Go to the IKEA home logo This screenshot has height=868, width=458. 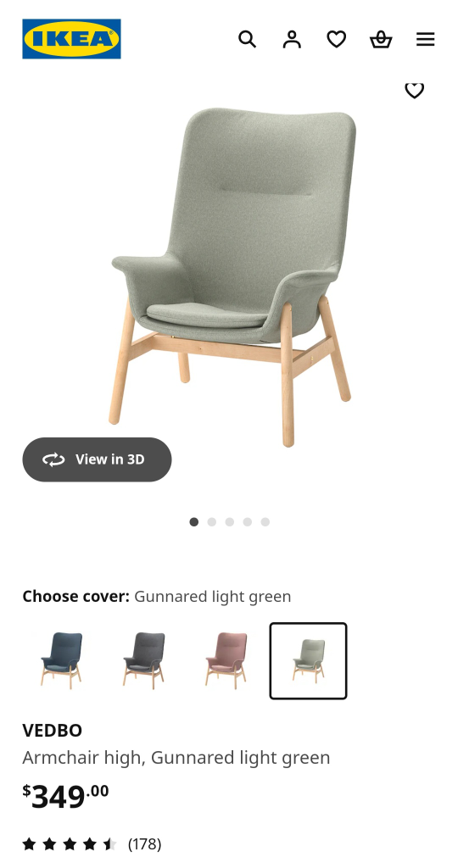(x=71, y=39)
